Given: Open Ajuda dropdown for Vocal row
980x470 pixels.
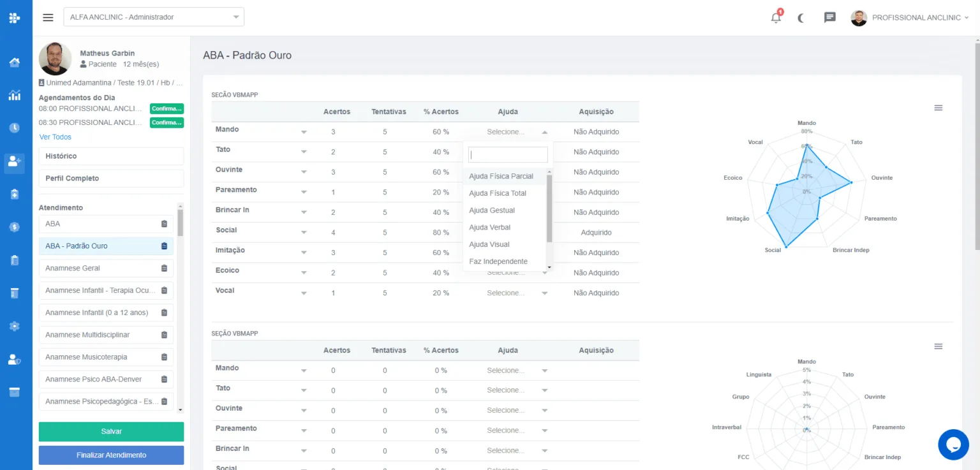Looking at the screenshot, I should [517, 293].
